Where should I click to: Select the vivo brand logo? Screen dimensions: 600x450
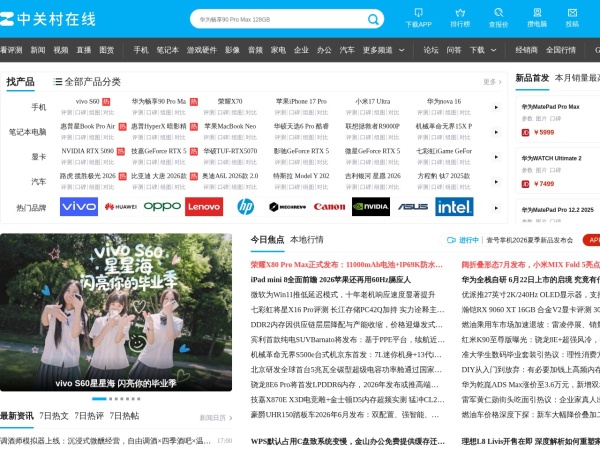point(79,207)
